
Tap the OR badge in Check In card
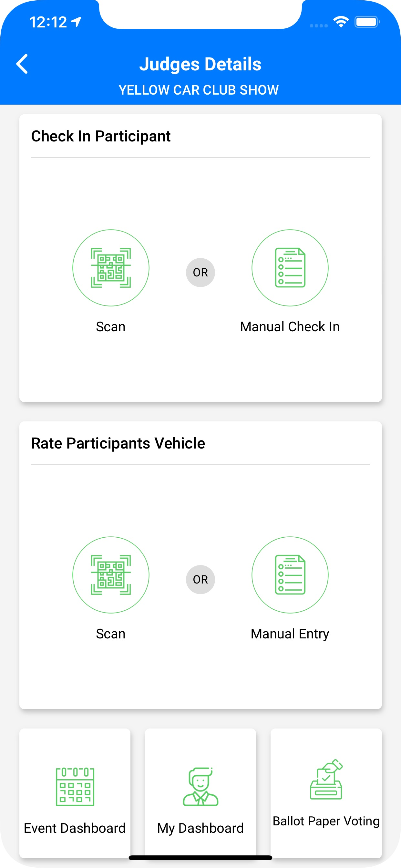[x=200, y=273]
